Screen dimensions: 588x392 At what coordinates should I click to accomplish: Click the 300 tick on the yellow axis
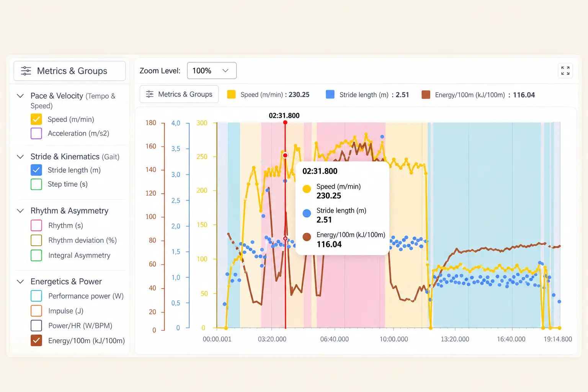pyautogui.click(x=202, y=123)
